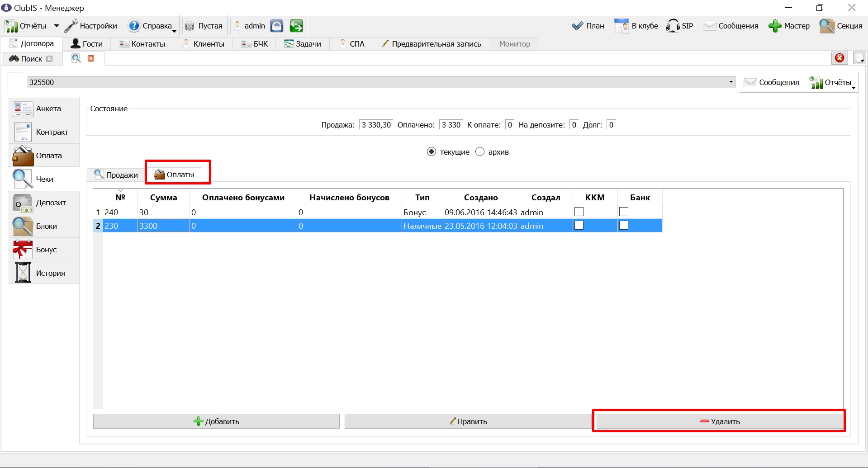Click Удалить button
Image resolution: width=868 pixels, height=468 pixels.
[x=719, y=421]
